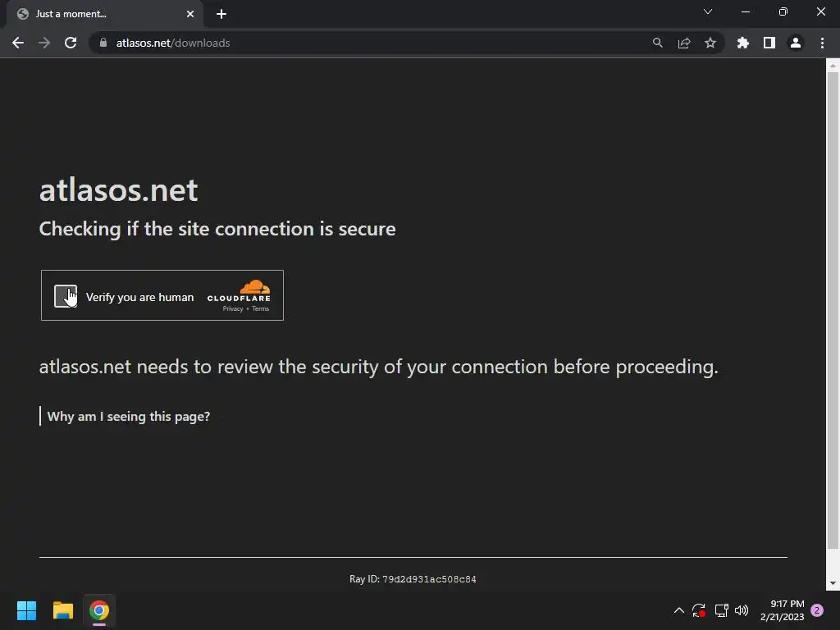The height and width of the screenshot is (630, 840).
Task: Expand "Why am I seeing this page?"
Action: (x=129, y=416)
